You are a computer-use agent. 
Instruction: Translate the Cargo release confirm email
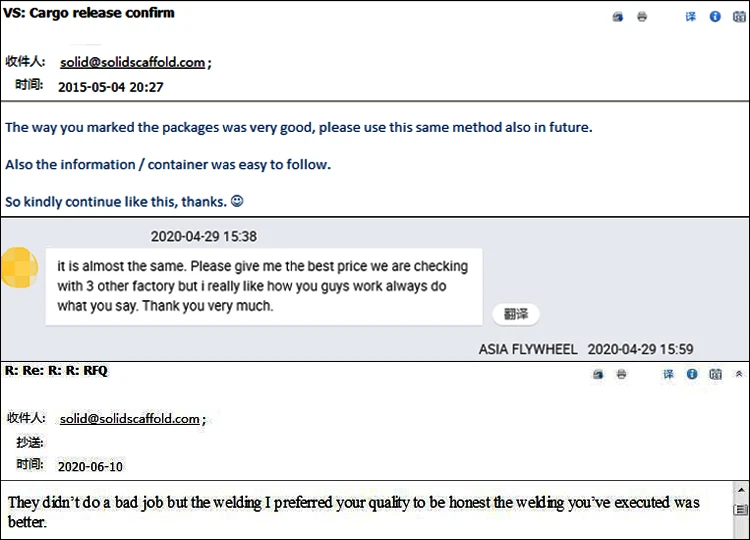coord(691,17)
